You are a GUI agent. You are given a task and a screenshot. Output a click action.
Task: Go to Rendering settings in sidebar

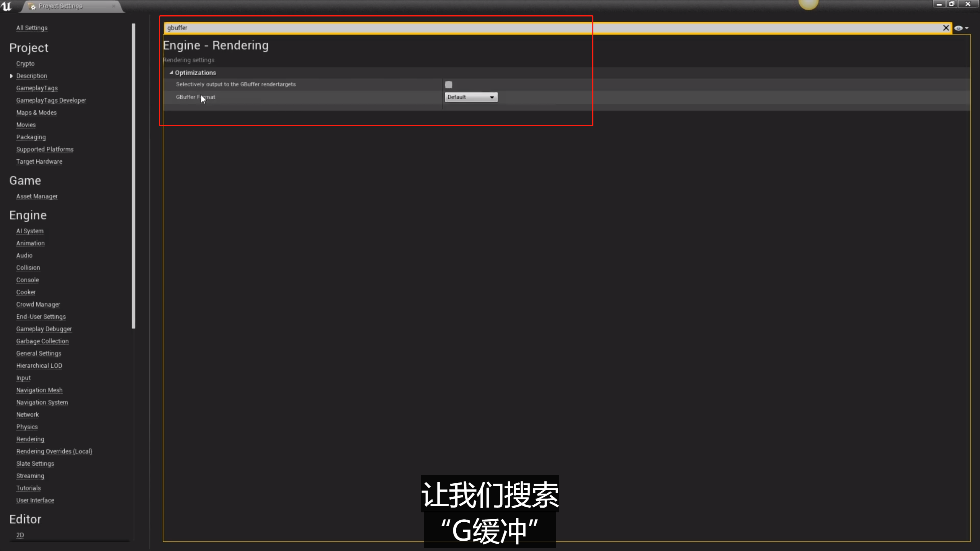pyautogui.click(x=30, y=439)
